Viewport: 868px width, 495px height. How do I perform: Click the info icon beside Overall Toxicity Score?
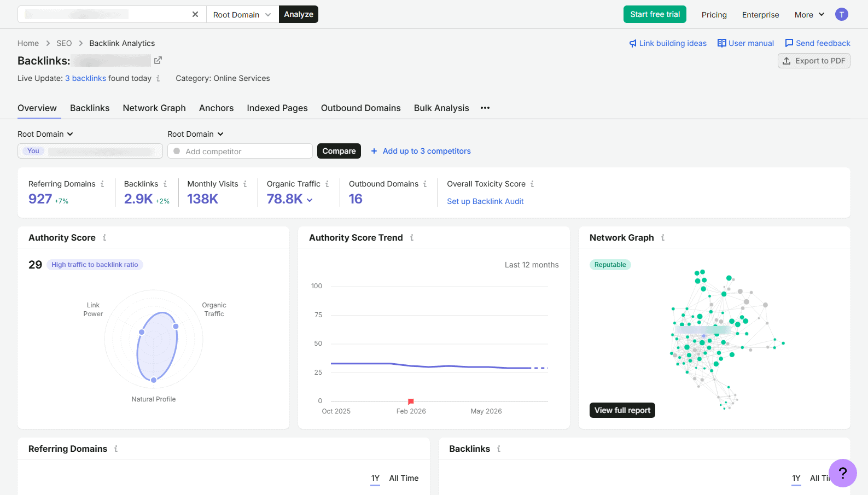(532, 184)
